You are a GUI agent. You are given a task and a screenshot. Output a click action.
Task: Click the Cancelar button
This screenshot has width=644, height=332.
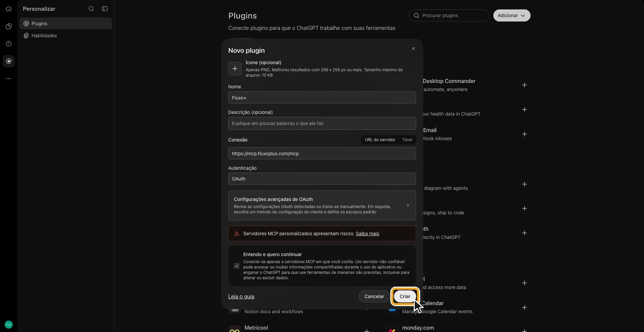click(x=374, y=297)
